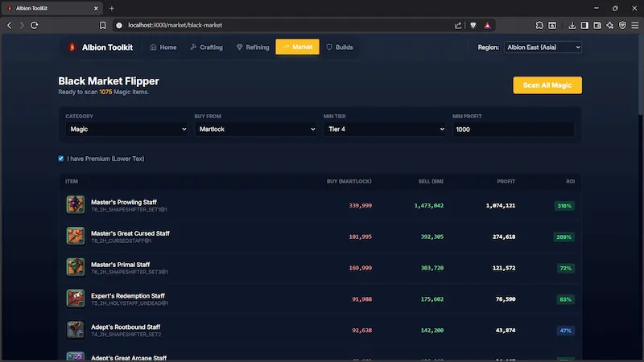Open the Brave VPN shield icon
Viewport: 644px width, 362px height.
622,26
